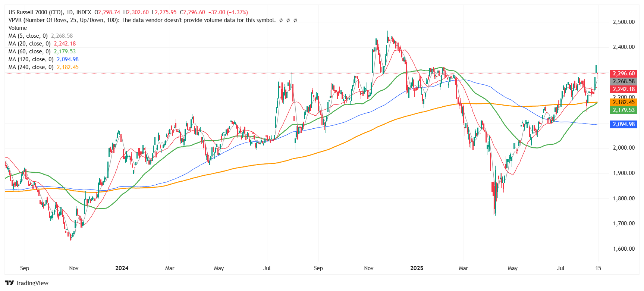The height and width of the screenshot is (291, 644).
Task: Pick the MA (60, close, 0) legend
Action: [x=29, y=51]
